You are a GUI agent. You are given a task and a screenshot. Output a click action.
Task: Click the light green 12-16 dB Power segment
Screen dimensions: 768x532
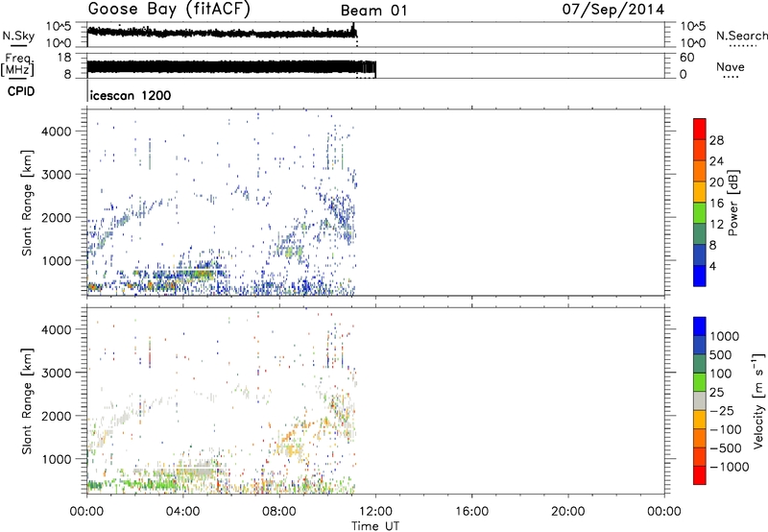click(700, 212)
